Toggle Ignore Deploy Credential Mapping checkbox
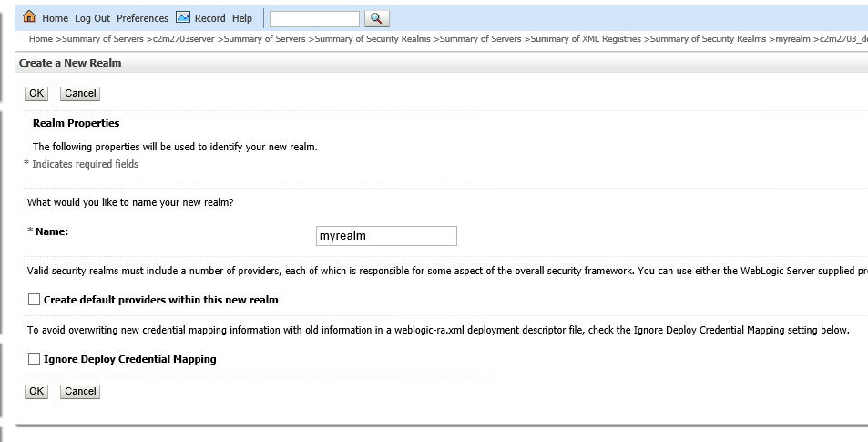Viewport: 868px width, 442px height. 34,359
